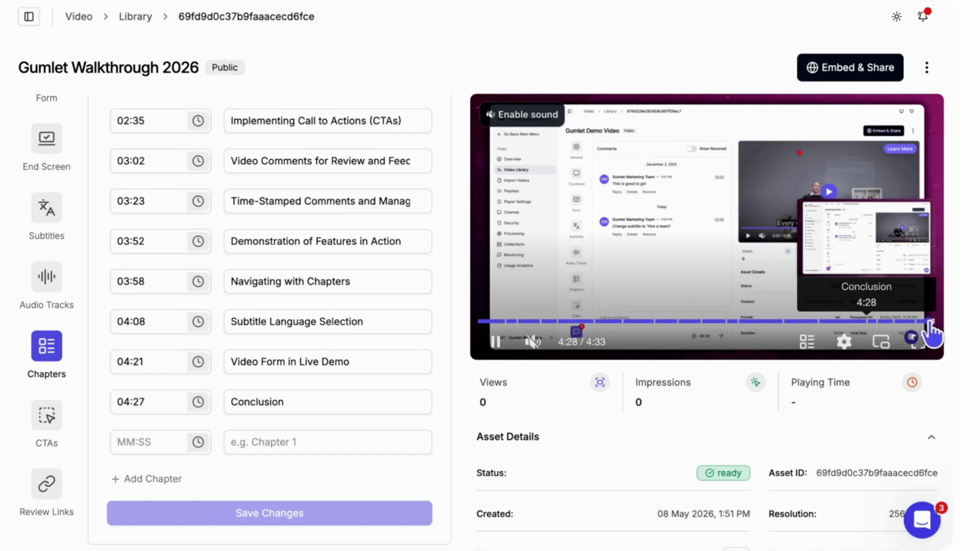Edit the 'Time-Stamped Comments' chapter title
Image resolution: width=980 pixels, height=551 pixels.
328,201
